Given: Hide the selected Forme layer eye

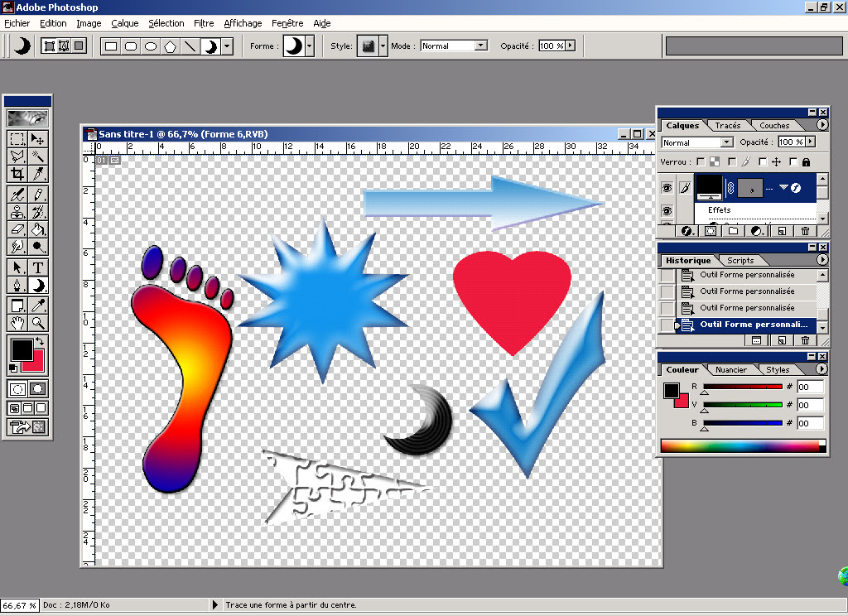Looking at the screenshot, I should pos(667,188).
